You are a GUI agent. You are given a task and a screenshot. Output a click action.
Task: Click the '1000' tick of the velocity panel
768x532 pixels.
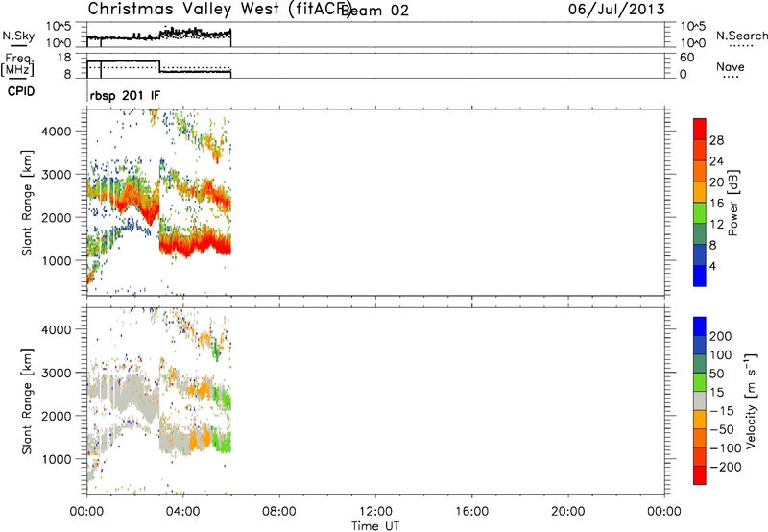click(x=57, y=459)
